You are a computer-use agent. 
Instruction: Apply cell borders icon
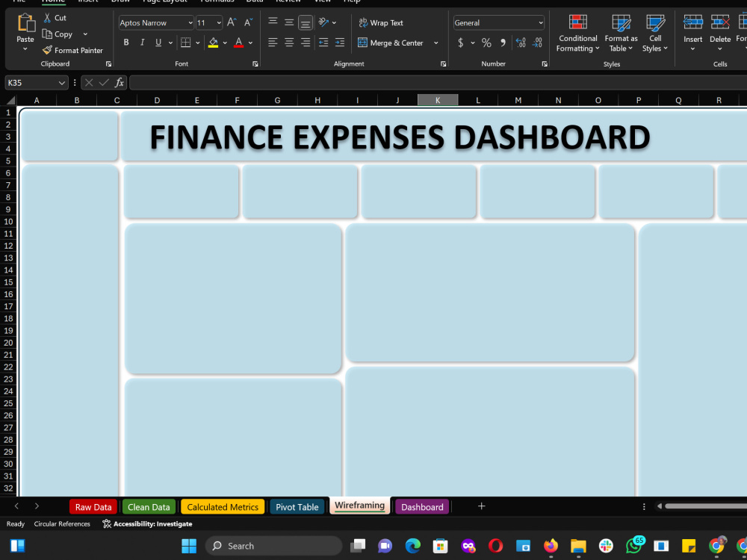click(x=186, y=43)
